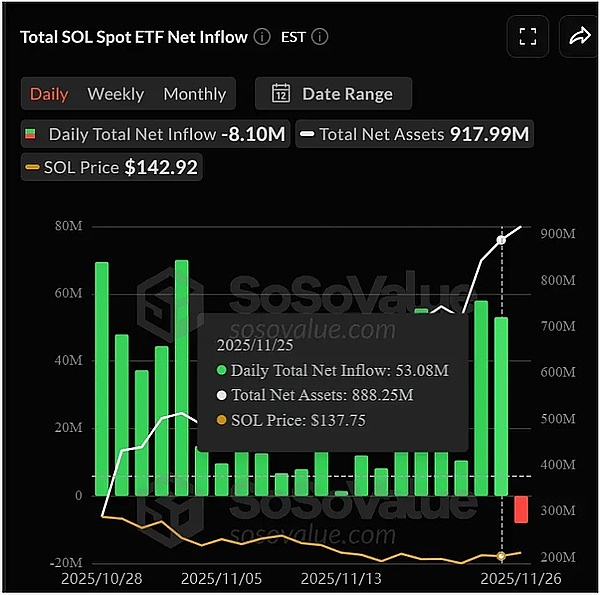
Task: Click the first green bar for 2025/10/28
Action: (x=102, y=378)
